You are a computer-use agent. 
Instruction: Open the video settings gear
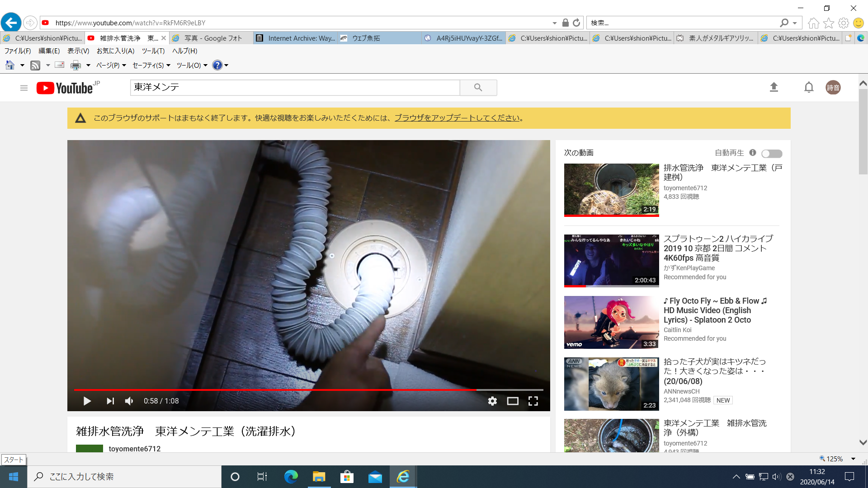pos(492,401)
